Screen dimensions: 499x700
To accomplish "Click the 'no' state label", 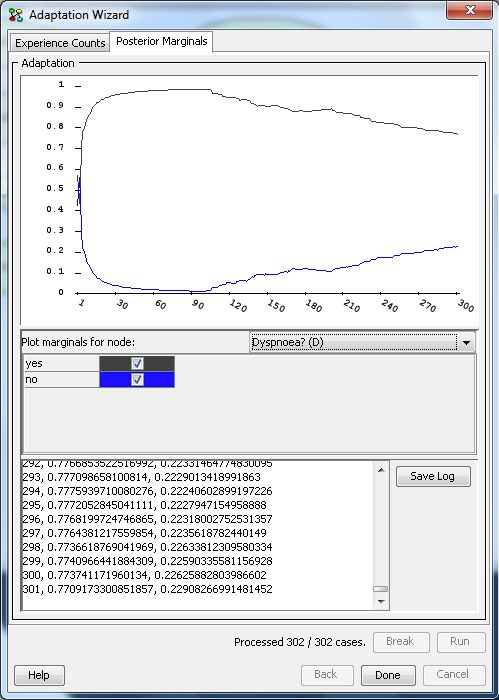I will coord(32,379).
